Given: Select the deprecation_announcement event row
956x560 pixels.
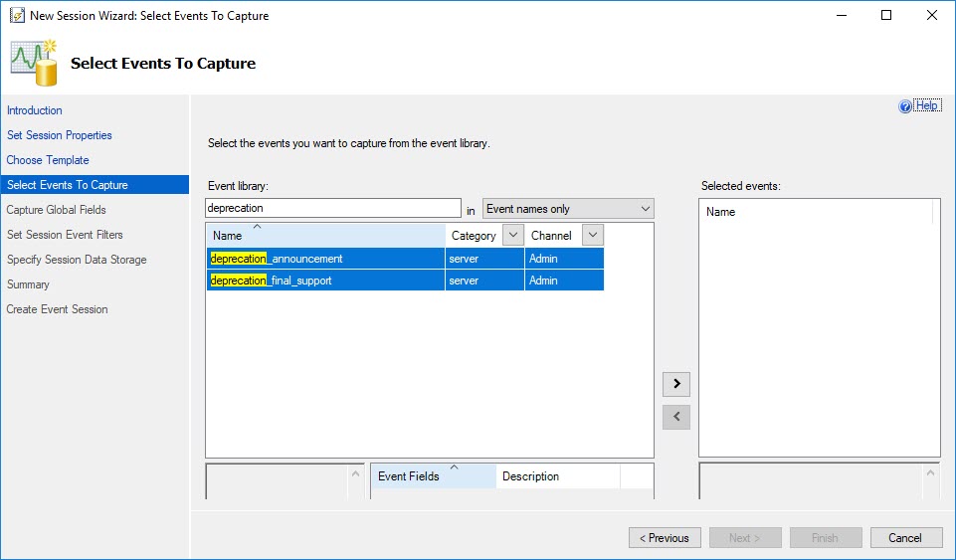Looking at the screenshot, I should [x=406, y=259].
